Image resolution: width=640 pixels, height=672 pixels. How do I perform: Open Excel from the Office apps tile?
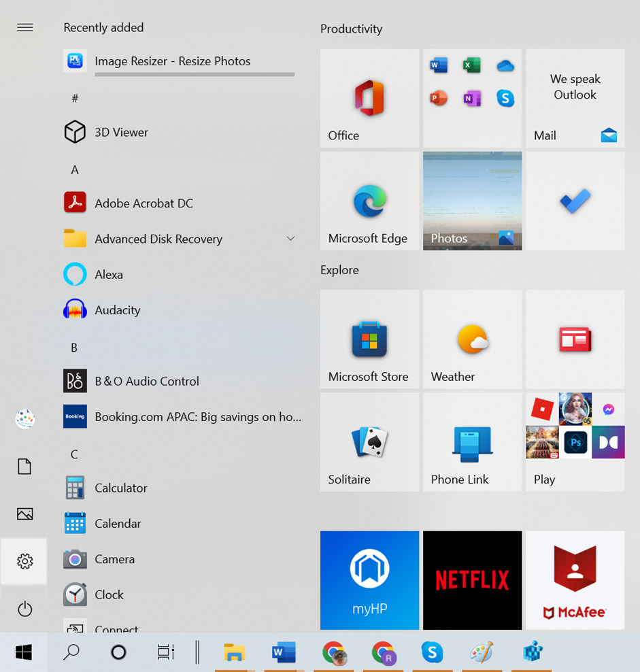click(x=472, y=65)
